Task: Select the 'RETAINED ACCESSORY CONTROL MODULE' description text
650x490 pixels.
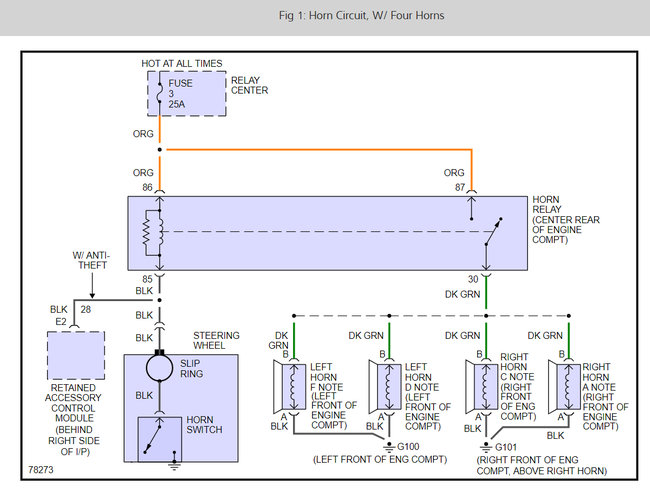Action: coord(73,420)
